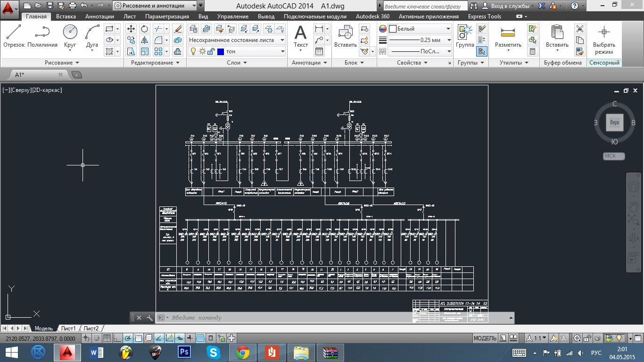Click the Quick Calculator icon in Утилиты

click(x=532, y=51)
